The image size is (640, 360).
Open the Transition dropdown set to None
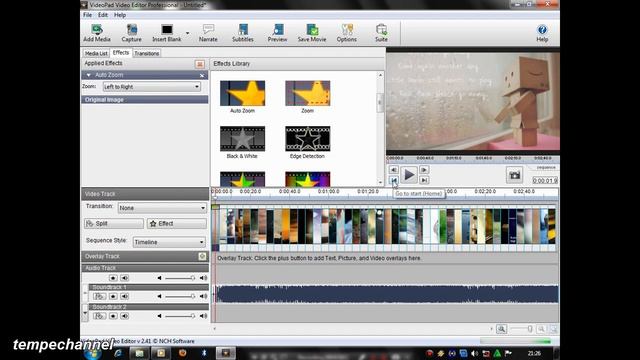(162, 208)
